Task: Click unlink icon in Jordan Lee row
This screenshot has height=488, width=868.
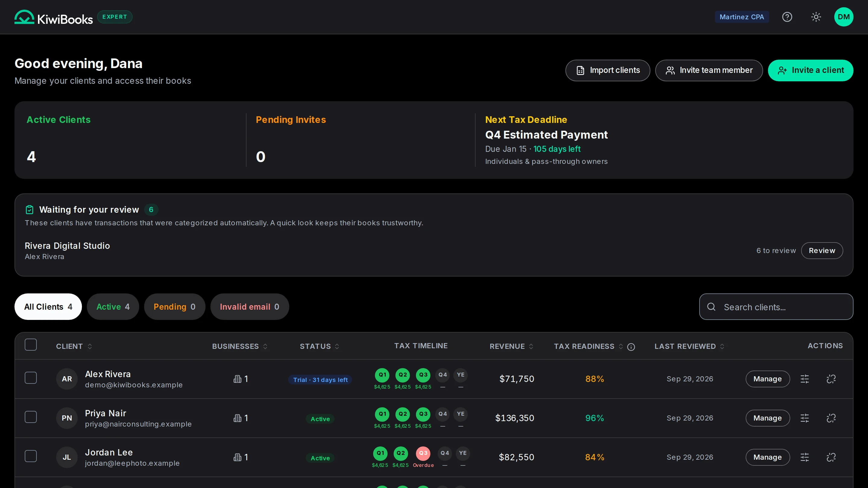Action: click(x=831, y=457)
